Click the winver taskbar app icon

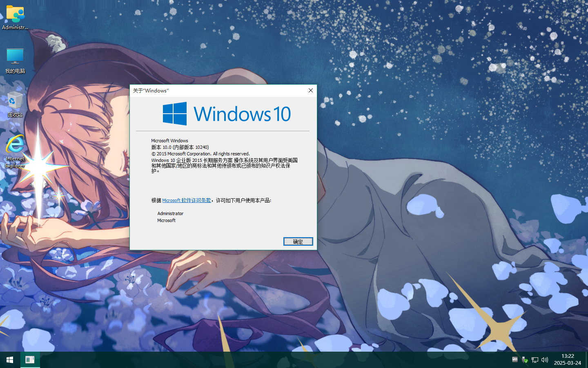pos(30,360)
